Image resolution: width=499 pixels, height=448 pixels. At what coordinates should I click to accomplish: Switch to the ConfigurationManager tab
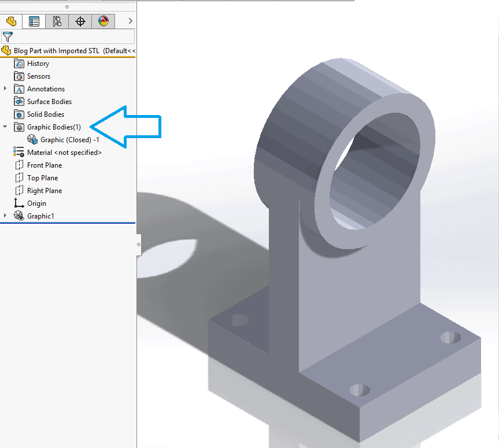57,21
